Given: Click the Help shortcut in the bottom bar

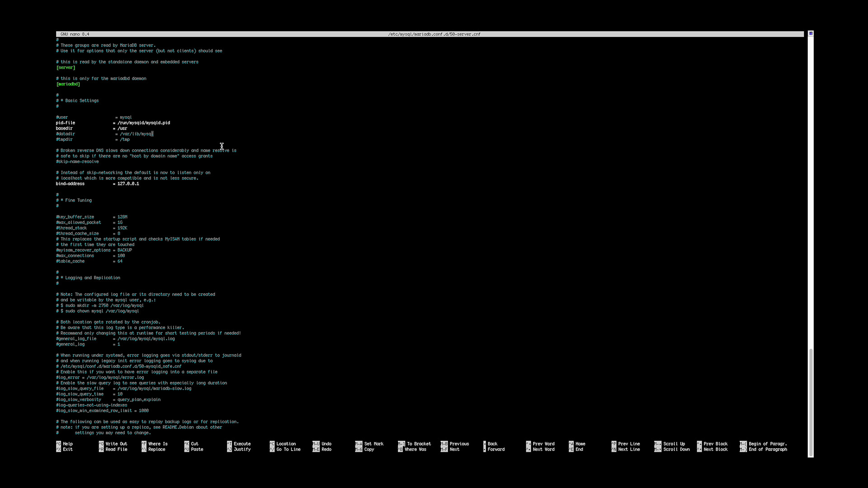Looking at the screenshot, I should point(67,444).
